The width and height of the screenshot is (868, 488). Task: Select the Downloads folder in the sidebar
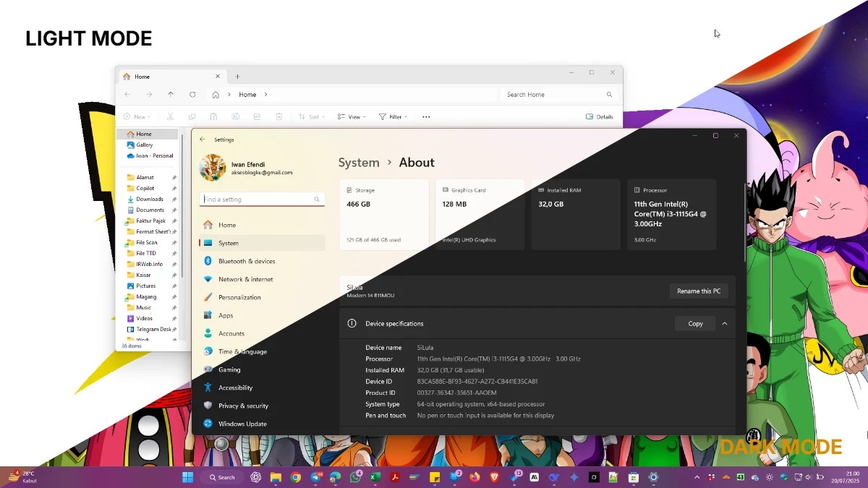[150, 199]
